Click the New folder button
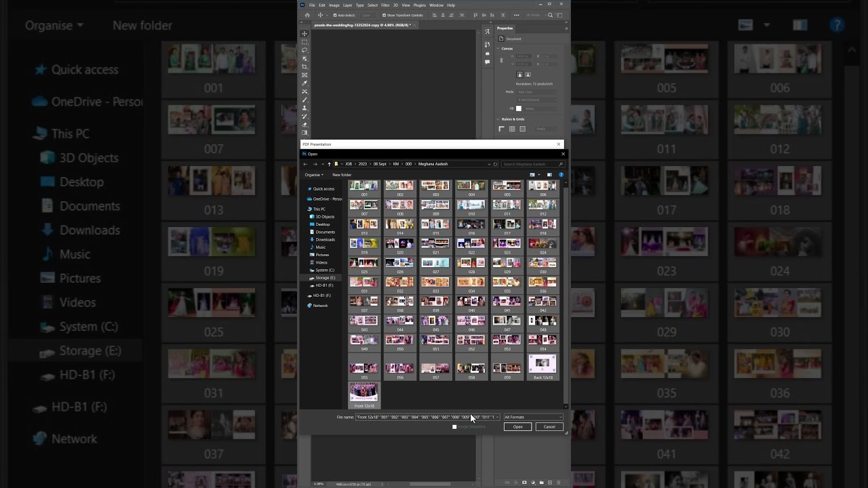This screenshot has width=868, height=488. coord(342,175)
